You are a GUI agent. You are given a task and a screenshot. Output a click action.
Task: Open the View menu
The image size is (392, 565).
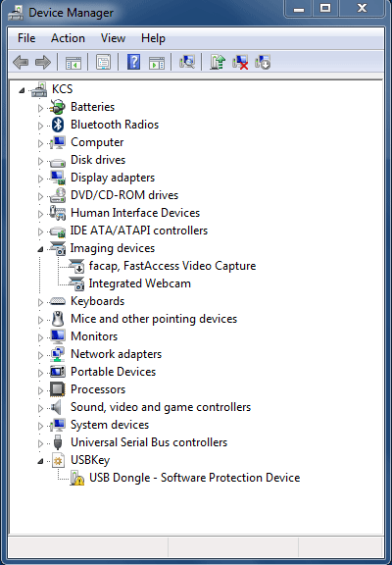tap(113, 38)
